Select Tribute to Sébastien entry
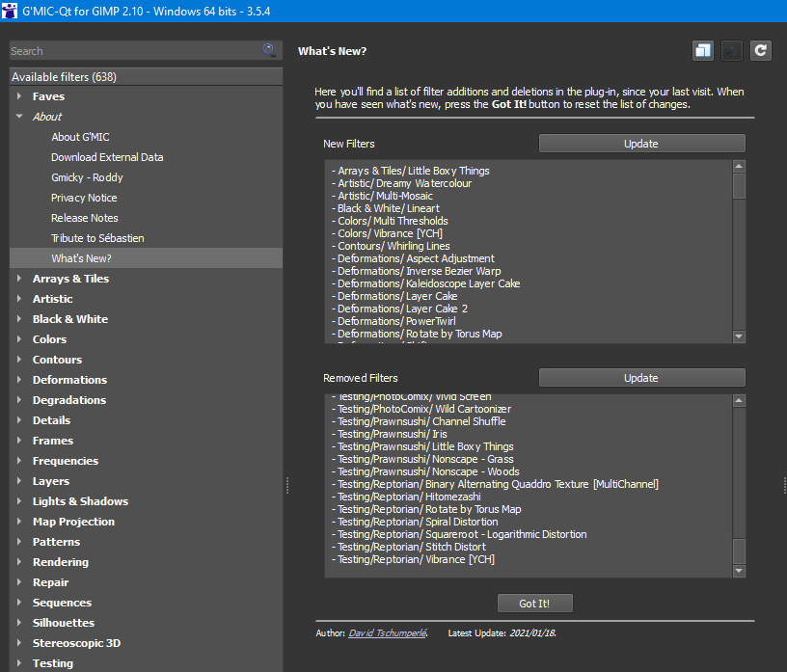 (97, 238)
